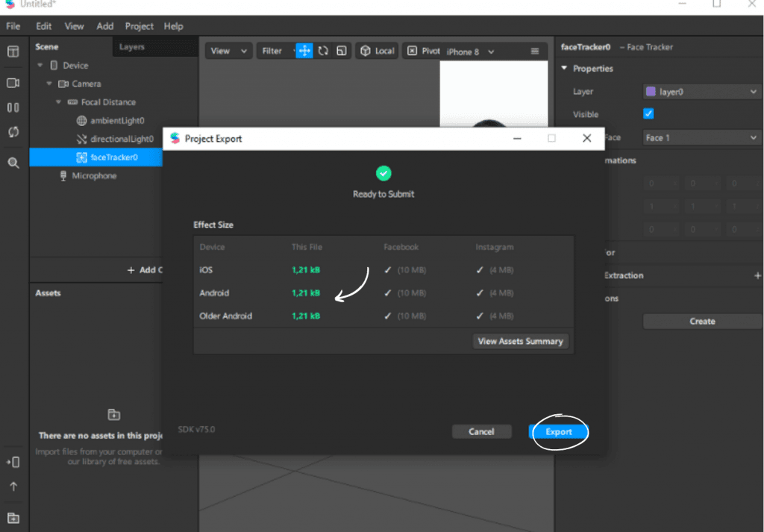Open the Edit menu
Screen dimensions: 764x532
click(43, 26)
